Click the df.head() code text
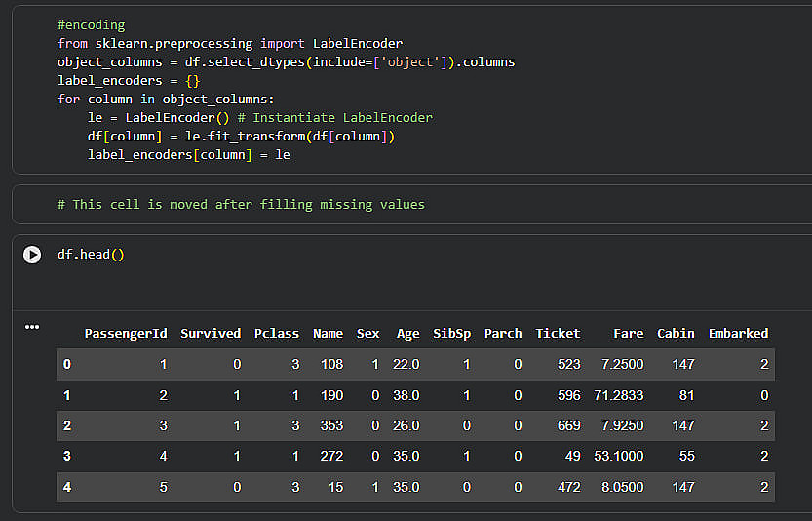Viewport: 812px width, 521px height. pos(91,255)
